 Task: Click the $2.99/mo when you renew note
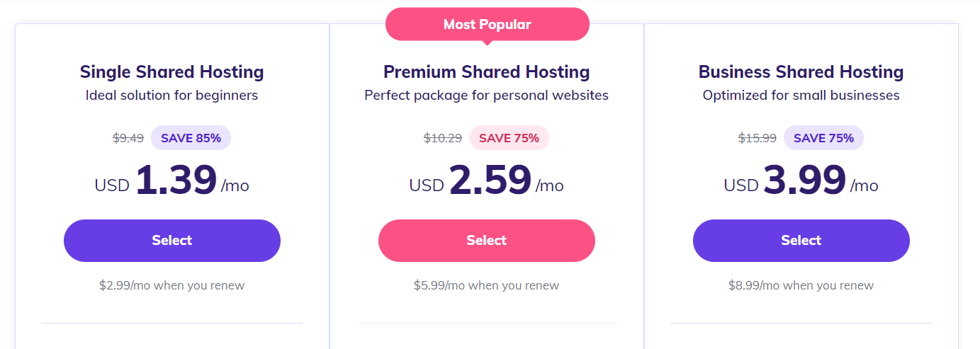pos(172,286)
